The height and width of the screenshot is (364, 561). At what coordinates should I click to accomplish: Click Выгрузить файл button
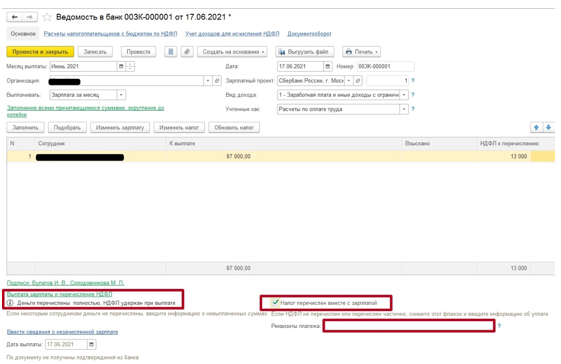tap(305, 52)
